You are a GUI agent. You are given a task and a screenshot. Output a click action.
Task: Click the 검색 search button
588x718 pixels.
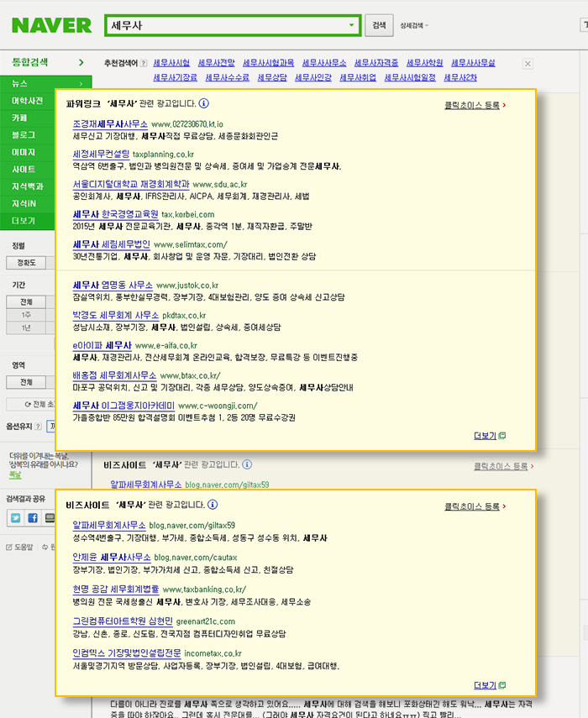click(379, 25)
